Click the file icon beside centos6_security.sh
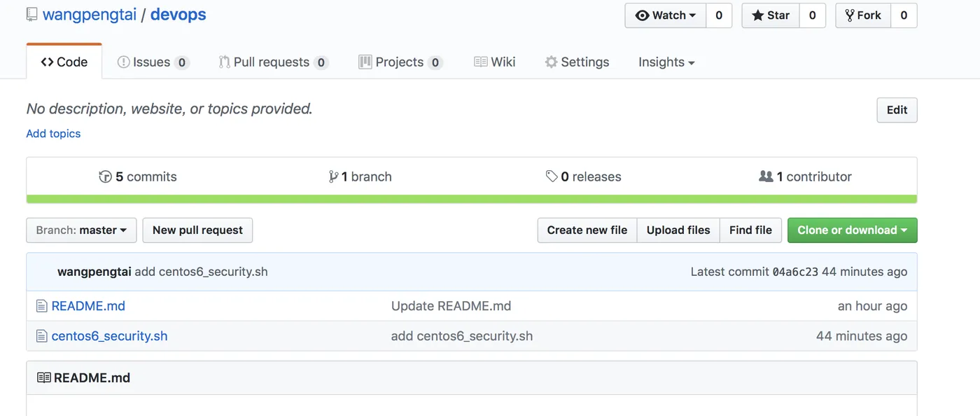 [41, 336]
